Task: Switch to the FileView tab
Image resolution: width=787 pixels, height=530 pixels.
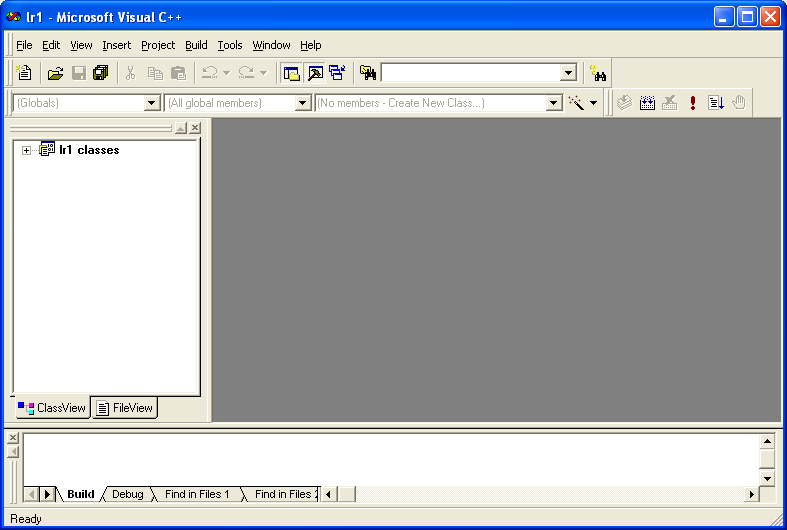Action: coord(125,408)
